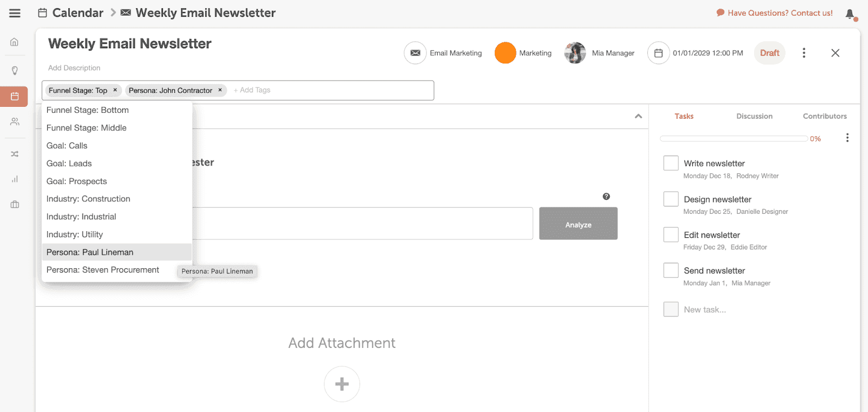Image resolution: width=868 pixels, height=412 pixels.
Task: Open the Contributors tab
Action: click(x=825, y=116)
